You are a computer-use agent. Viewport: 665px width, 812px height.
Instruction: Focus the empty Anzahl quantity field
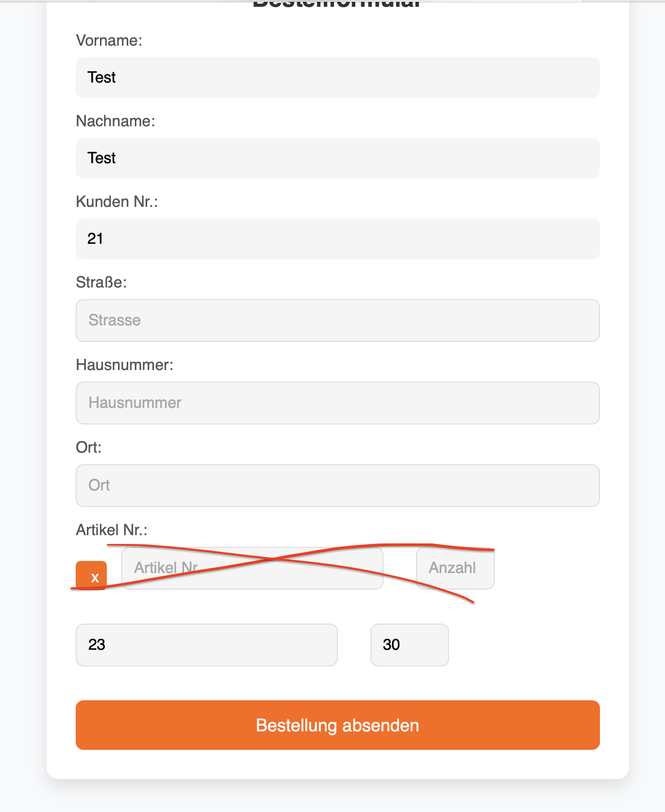tap(455, 568)
